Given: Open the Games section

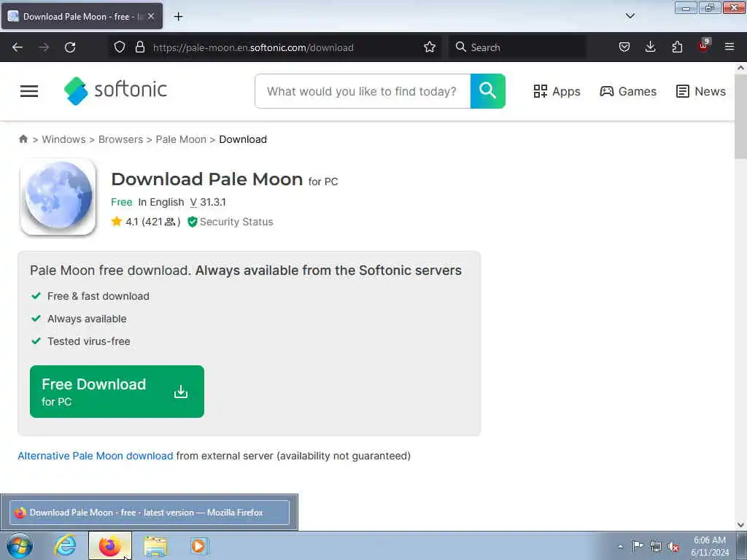Looking at the screenshot, I should click(628, 91).
